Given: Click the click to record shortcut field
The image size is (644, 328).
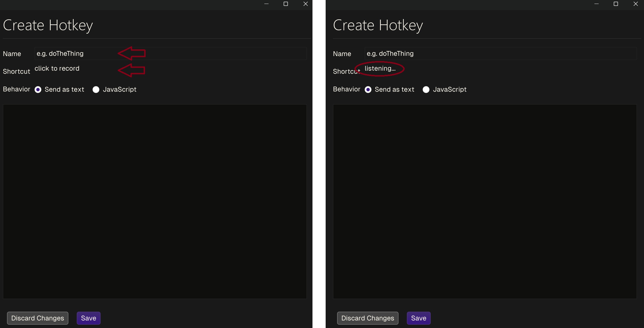Looking at the screenshot, I should coord(57,69).
